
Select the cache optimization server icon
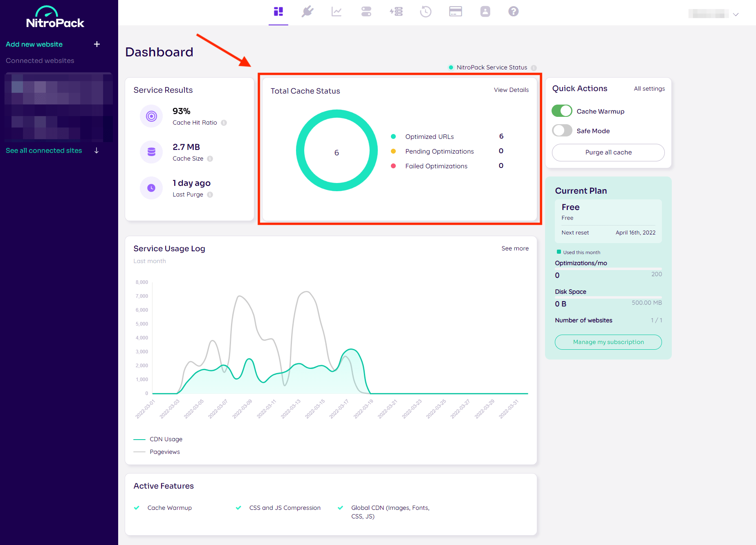396,12
